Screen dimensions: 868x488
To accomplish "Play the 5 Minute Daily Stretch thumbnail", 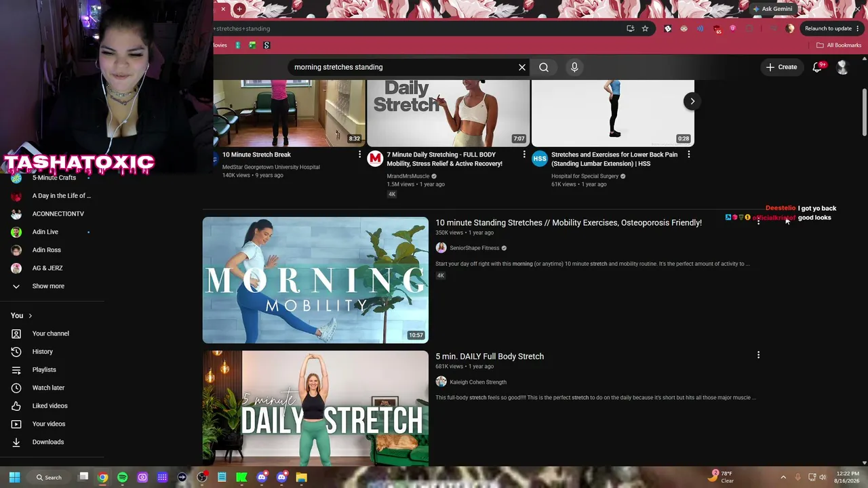I will click(x=315, y=408).
